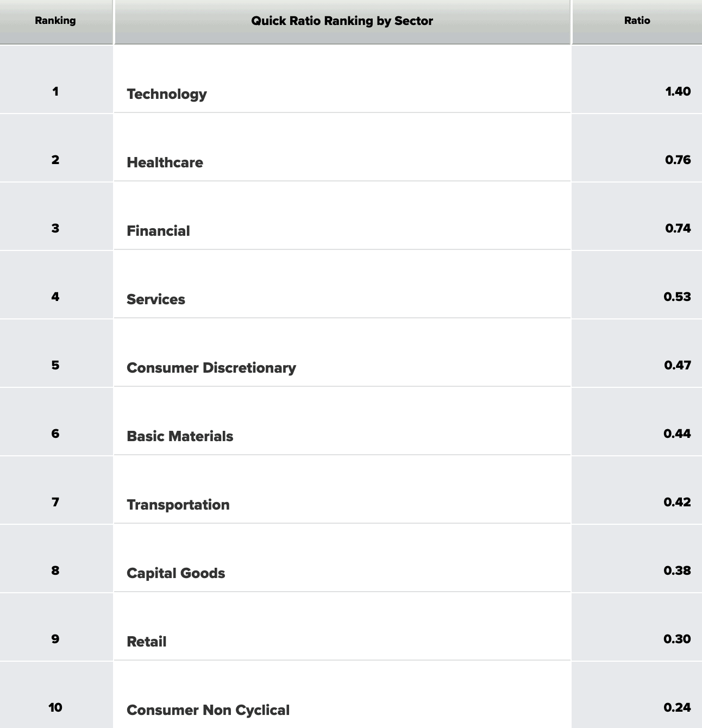Viewport: 702px width, 728px height.
Task: Select the Retail sector link
Action: [x=146, y=642]
